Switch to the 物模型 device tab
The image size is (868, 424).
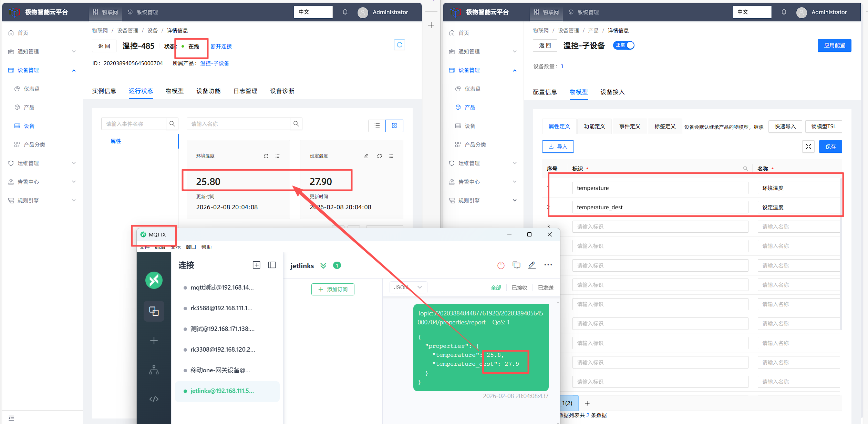tap(175, 91)
